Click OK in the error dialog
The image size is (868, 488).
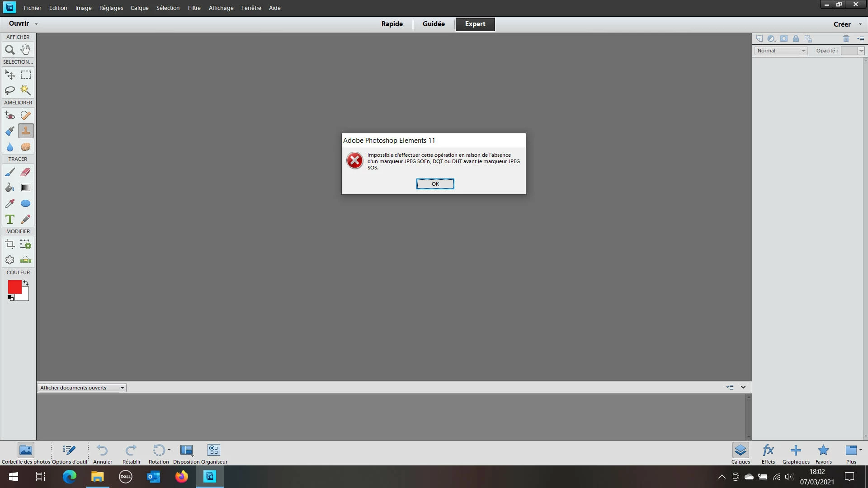(435, 184)
